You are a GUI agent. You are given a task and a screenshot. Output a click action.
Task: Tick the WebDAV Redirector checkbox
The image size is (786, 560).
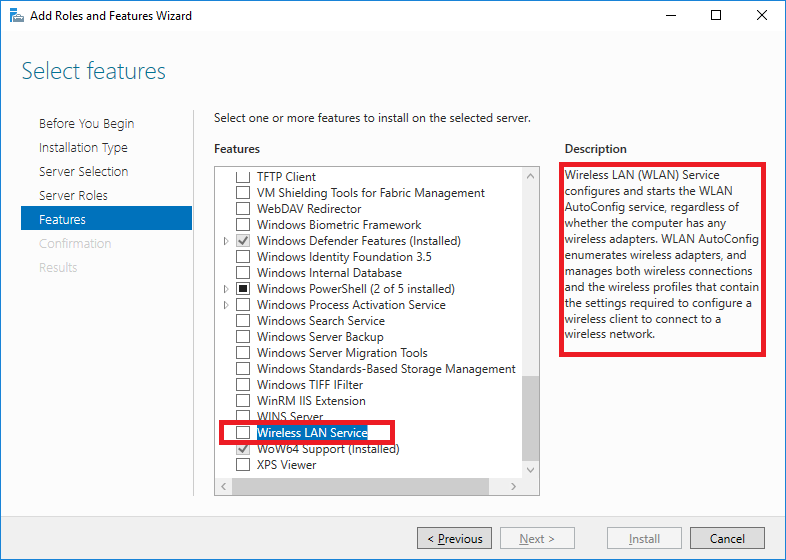click(243, 209)
